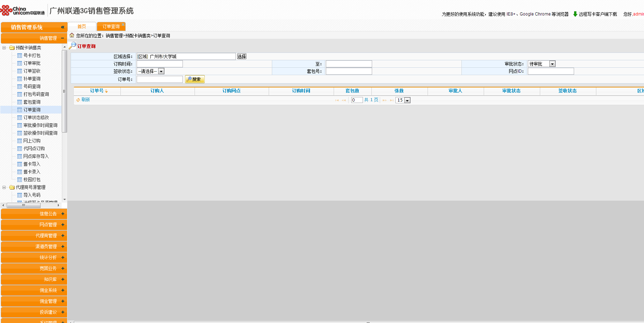Click the 审批状态 column header
The width and height of the screenshot is (644, 323).
tap(512, 91)
